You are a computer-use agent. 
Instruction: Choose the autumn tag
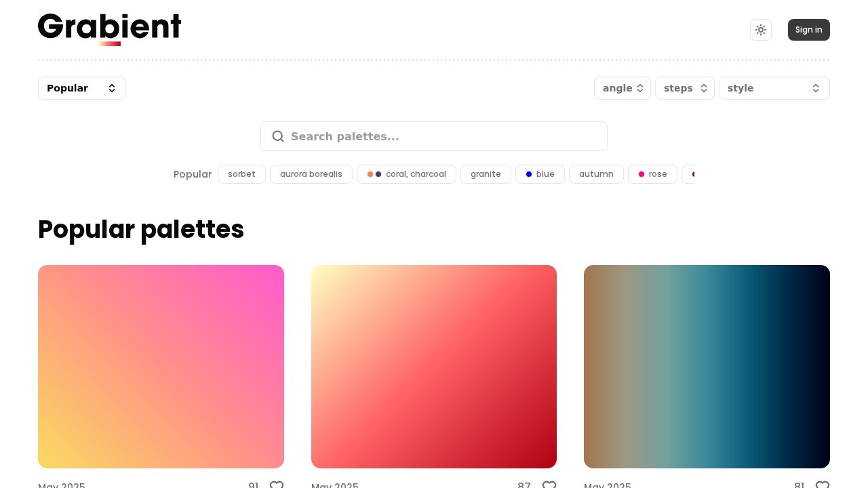coord(596,174)
